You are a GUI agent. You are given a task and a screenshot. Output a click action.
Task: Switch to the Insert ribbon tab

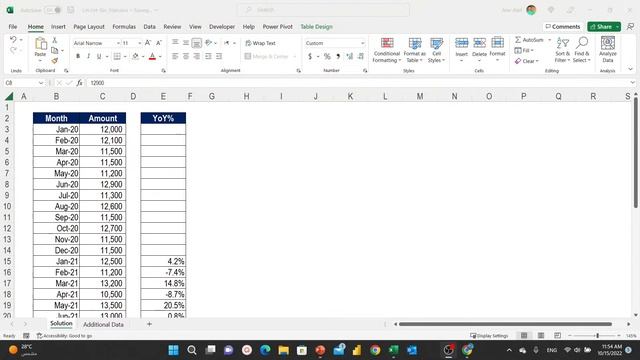58,27
